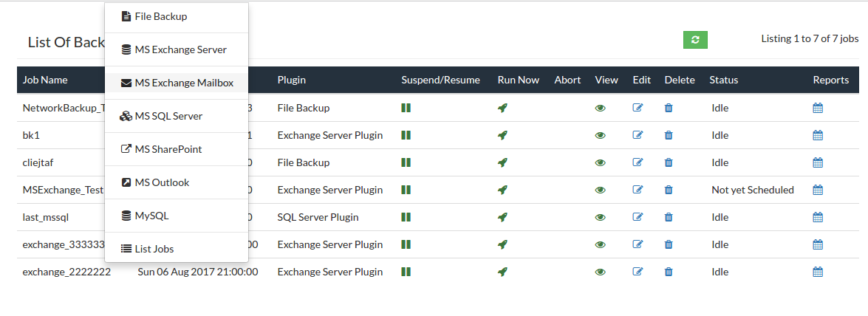
Task: Suspend the MSExchange_Test job
Action: [406, 190]
